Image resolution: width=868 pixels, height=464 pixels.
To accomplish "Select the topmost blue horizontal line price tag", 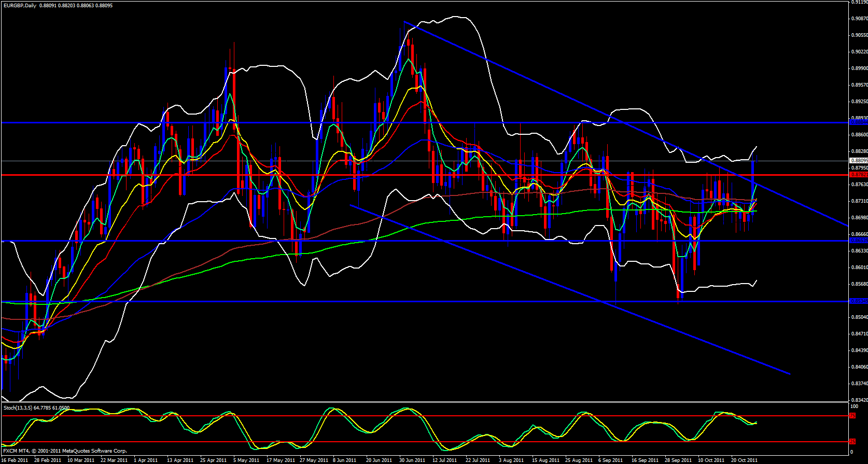I will tap(859, 122).
